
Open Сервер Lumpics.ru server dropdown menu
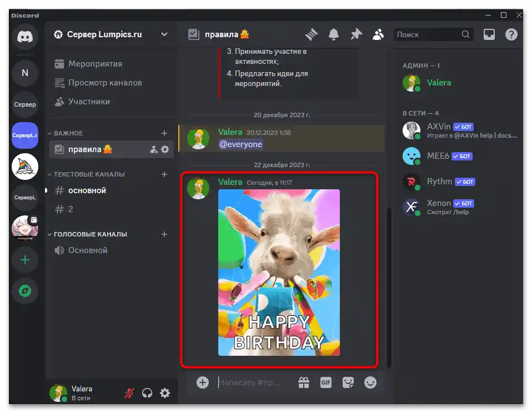(164, 34)
